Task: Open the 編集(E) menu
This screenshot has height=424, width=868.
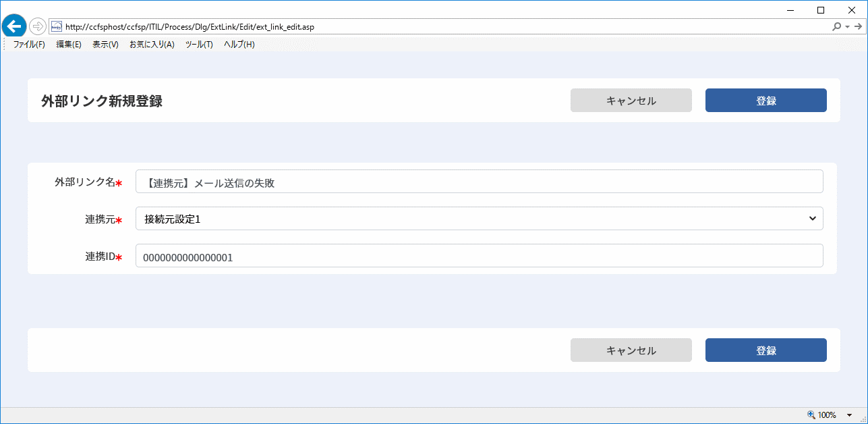Action: point(69,45)
